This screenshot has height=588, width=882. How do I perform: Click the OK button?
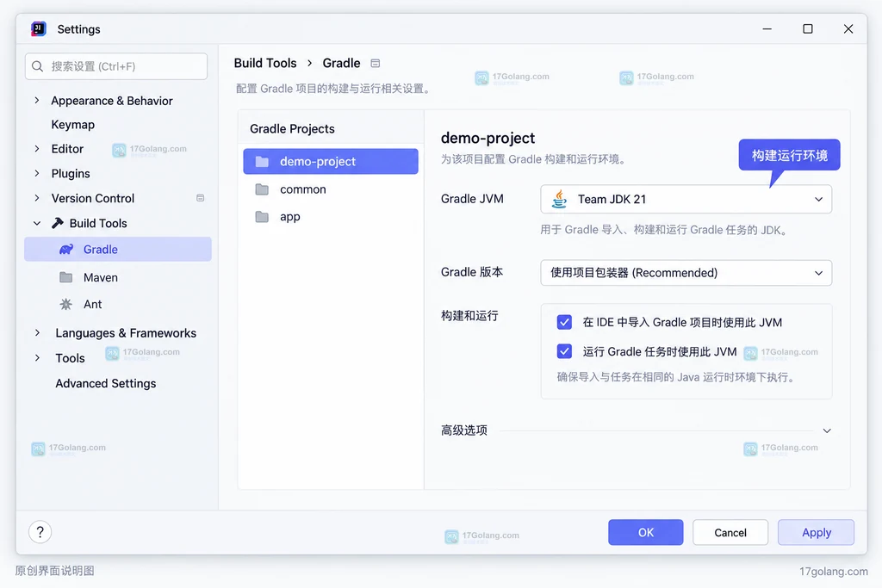(x=646, y=532)
